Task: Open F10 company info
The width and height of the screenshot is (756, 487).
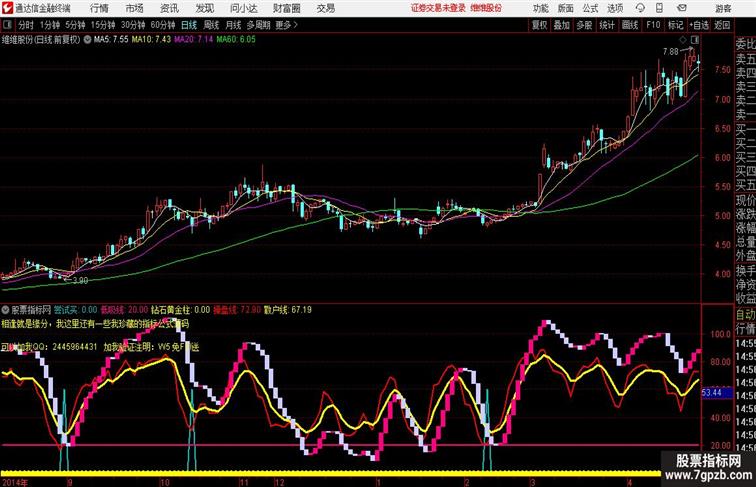Action: [653, 25]
